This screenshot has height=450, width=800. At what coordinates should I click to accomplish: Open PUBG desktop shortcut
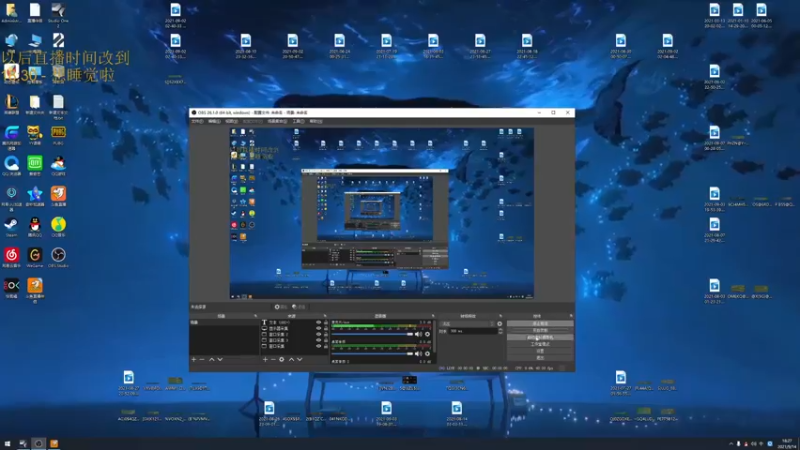(x=58, y=135)
